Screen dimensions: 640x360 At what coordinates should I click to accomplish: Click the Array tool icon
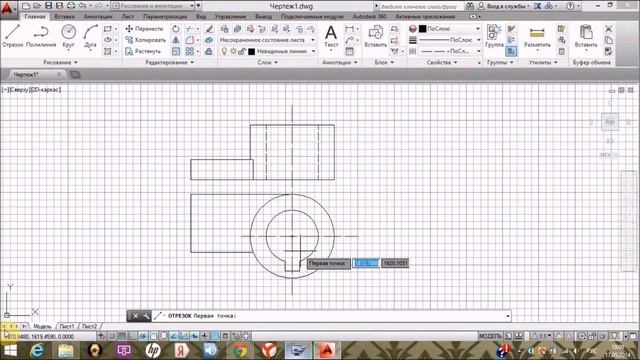coord(190,51)
